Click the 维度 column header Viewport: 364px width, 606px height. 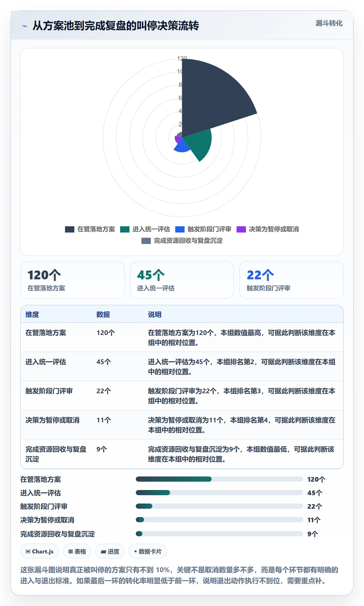pyautogui.click(x=32, y=314)
